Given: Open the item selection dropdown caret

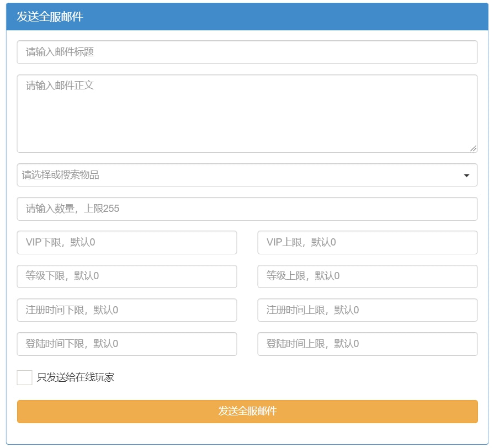Looking at the screenshot, I should 468,175.
